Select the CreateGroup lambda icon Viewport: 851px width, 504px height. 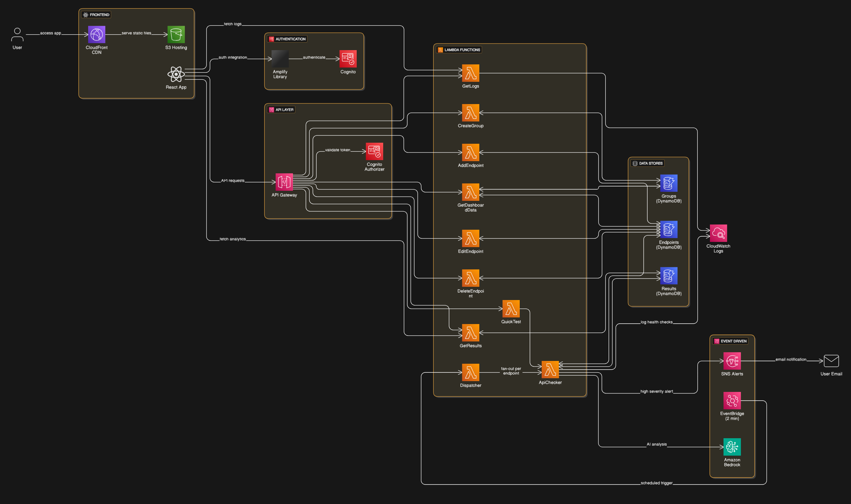point(470,113)
